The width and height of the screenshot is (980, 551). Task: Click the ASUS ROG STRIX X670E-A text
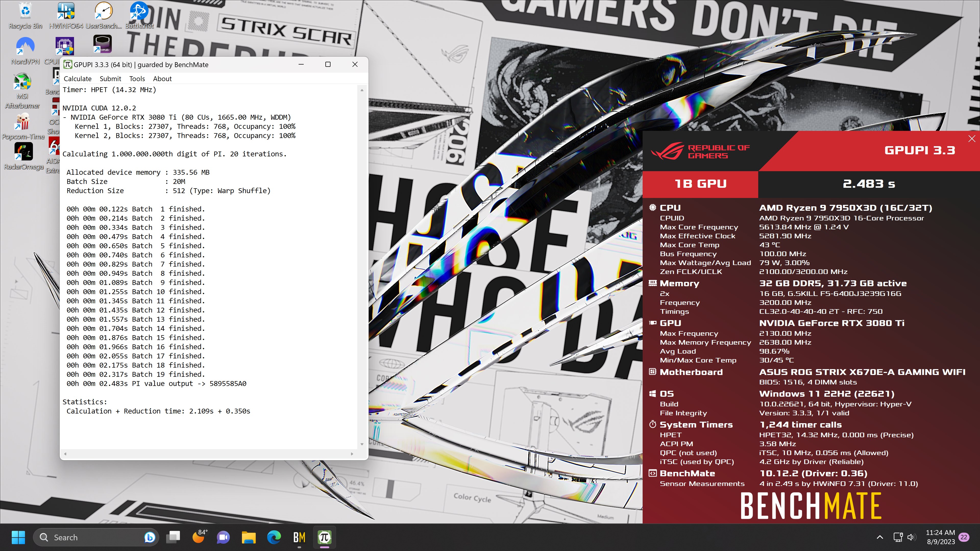click(862, 372)
